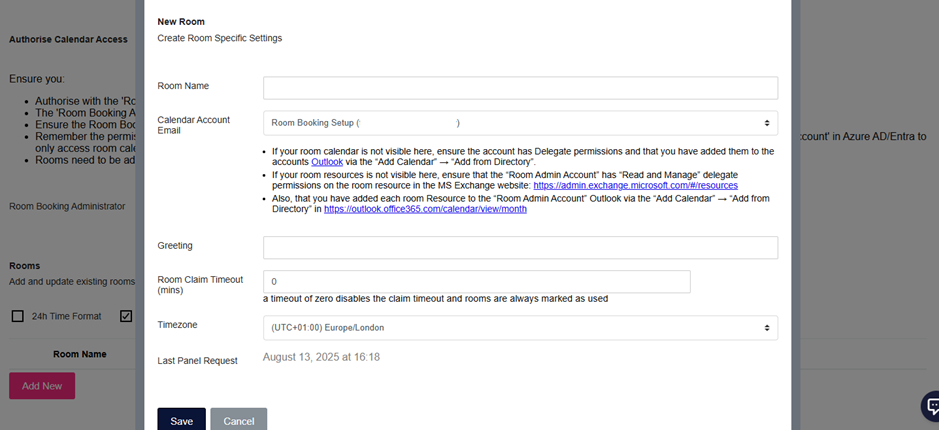Click the Calendar Account Email dropdown arrows
The height and width of the screenshot is (430, 939).
pyautogui.click(x=767, y=123)
